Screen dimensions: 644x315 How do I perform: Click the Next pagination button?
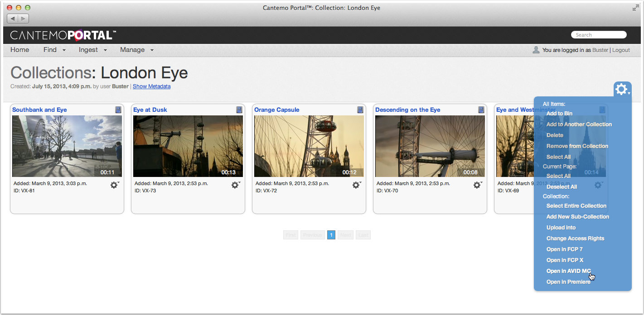[346, 235]
